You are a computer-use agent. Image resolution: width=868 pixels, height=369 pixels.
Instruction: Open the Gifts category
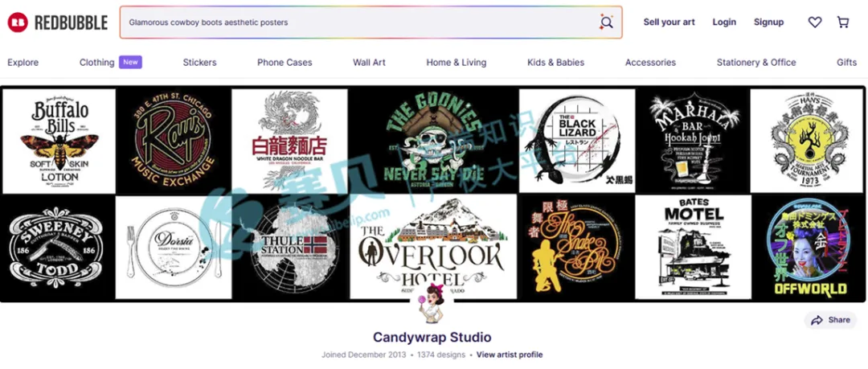847,63
